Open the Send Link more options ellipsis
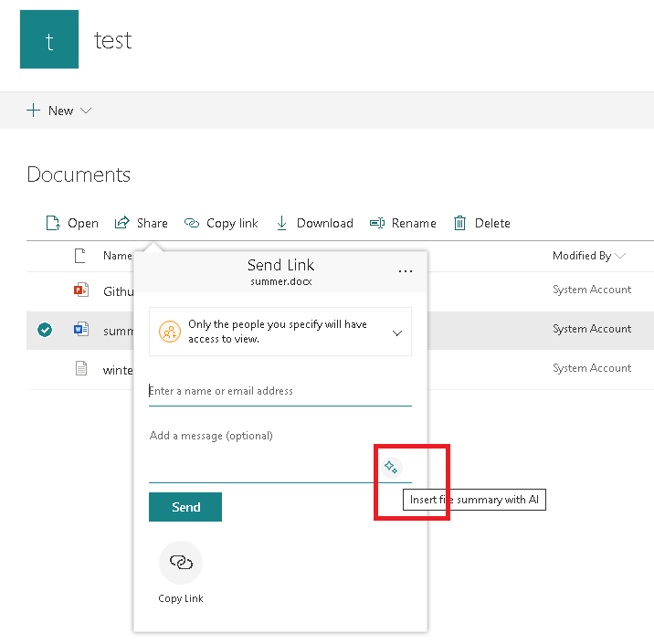The height and width of the screenshot is (644, 654). [x=406, y=271]
